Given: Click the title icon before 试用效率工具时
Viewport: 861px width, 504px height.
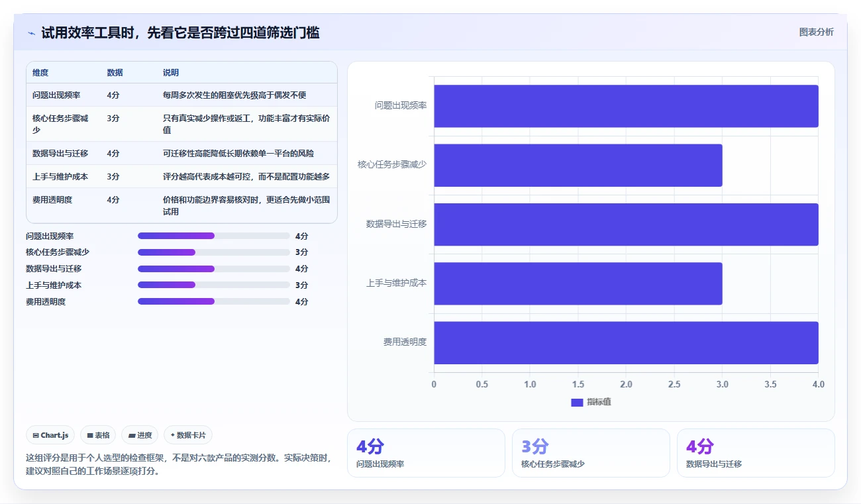Looking at the screenshot, I should point(31,33).
